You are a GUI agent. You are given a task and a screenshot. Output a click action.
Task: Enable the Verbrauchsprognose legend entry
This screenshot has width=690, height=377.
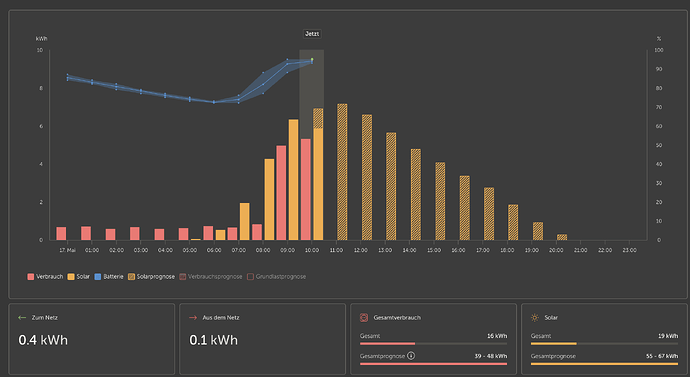tap(211, 277)
